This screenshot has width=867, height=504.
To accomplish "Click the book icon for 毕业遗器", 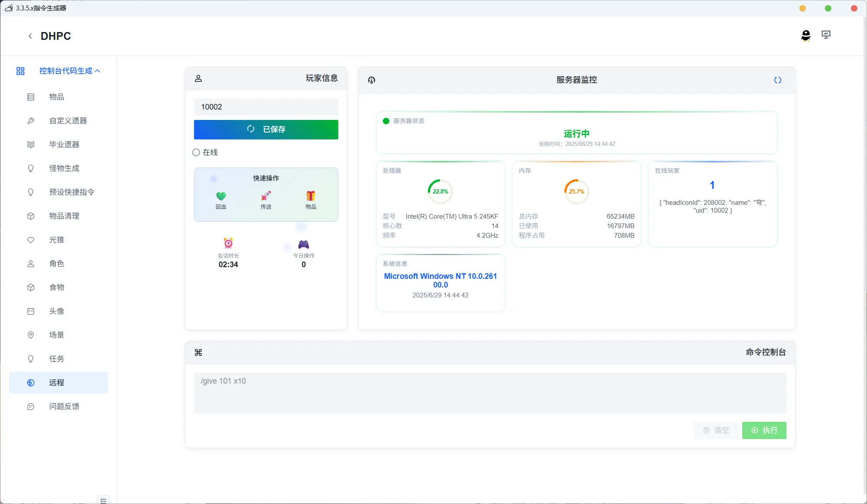I will (x=31, y=145).
